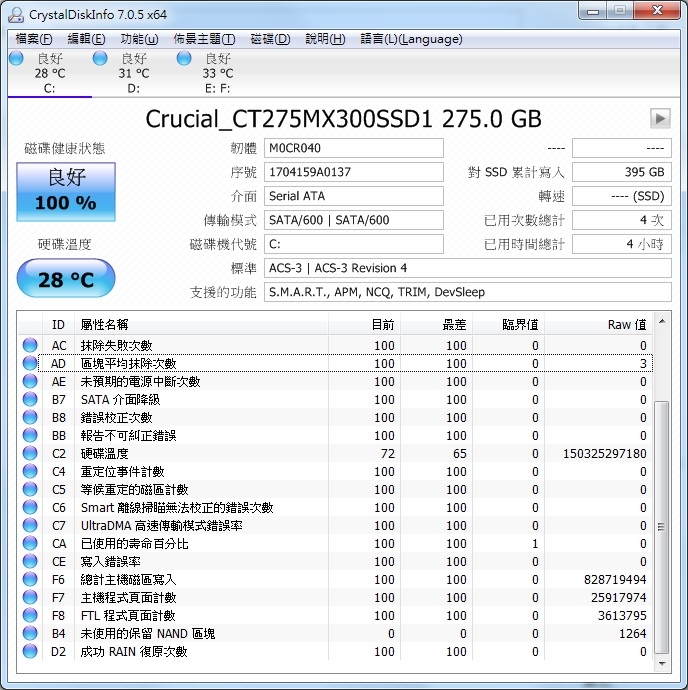688x690 pixels.
Task: Open the 說明(H) menu
Action: tap(325, 39)
